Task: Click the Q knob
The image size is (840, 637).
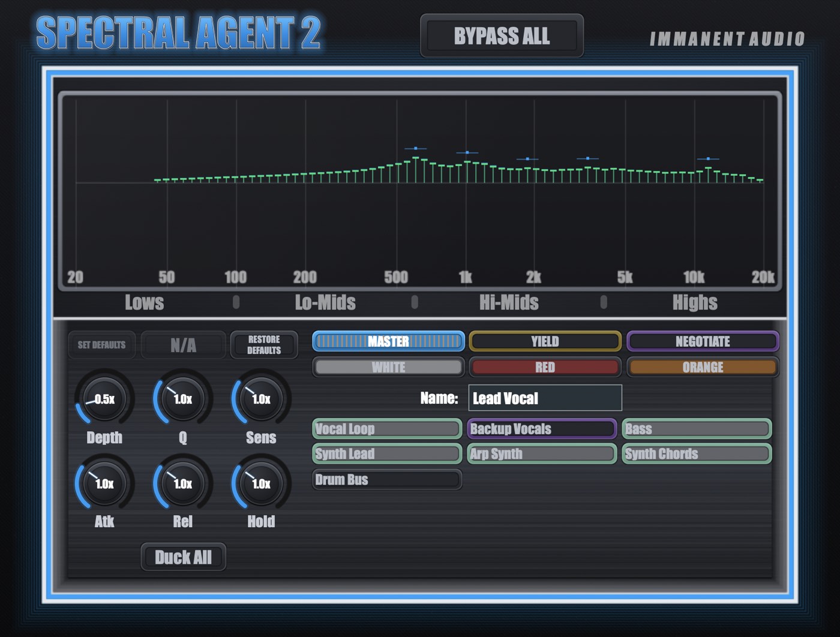Action: click(183, 399)
